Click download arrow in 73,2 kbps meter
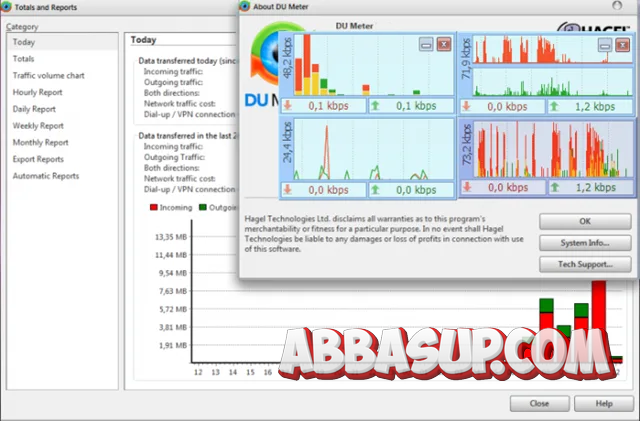 click(467, 187)
